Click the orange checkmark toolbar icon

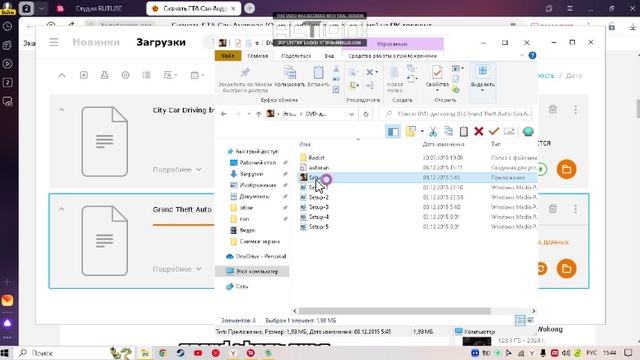tap(494, 131)
